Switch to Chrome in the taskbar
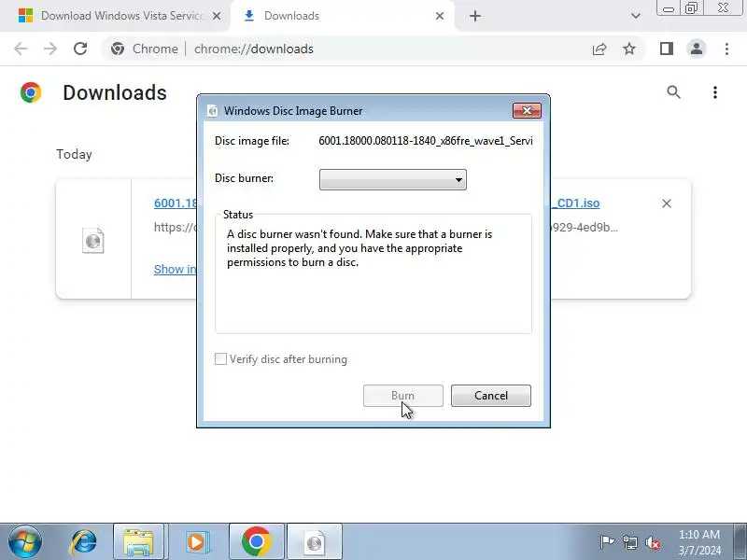The image size is (747, 560). click(256, 542)
